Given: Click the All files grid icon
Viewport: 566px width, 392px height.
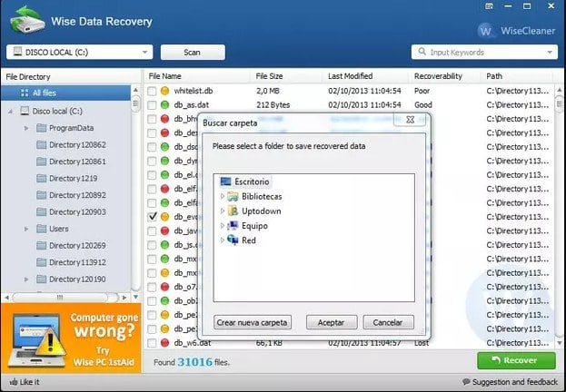Looking at the screenshot, I should click(x=25, y=93).
